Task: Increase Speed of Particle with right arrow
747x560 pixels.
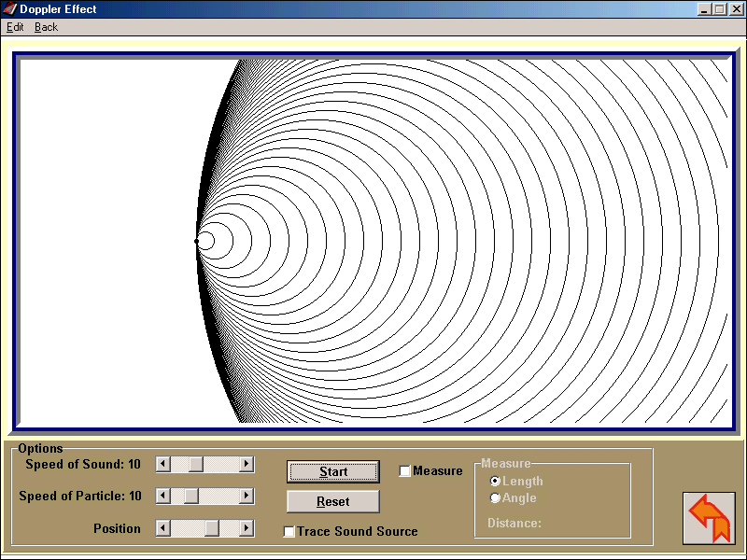Action: coord(247,496)
